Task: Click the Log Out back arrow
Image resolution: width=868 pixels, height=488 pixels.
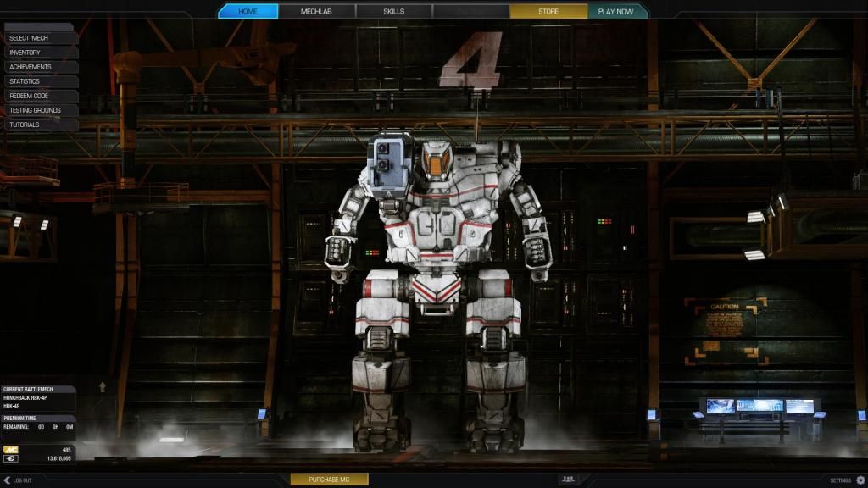Action: click(x=7, y=480)
